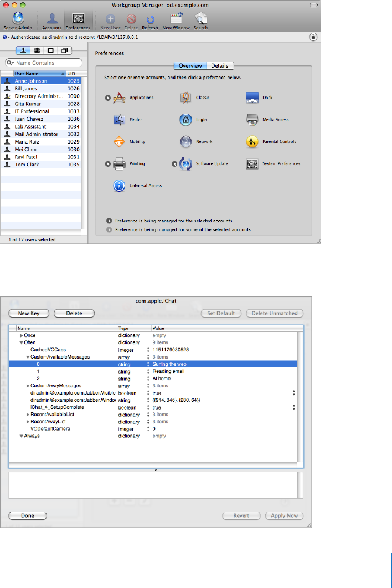392x588 pixels.
Task: Select the Preferences toolbar icon
Action: [x=78, y=21]
